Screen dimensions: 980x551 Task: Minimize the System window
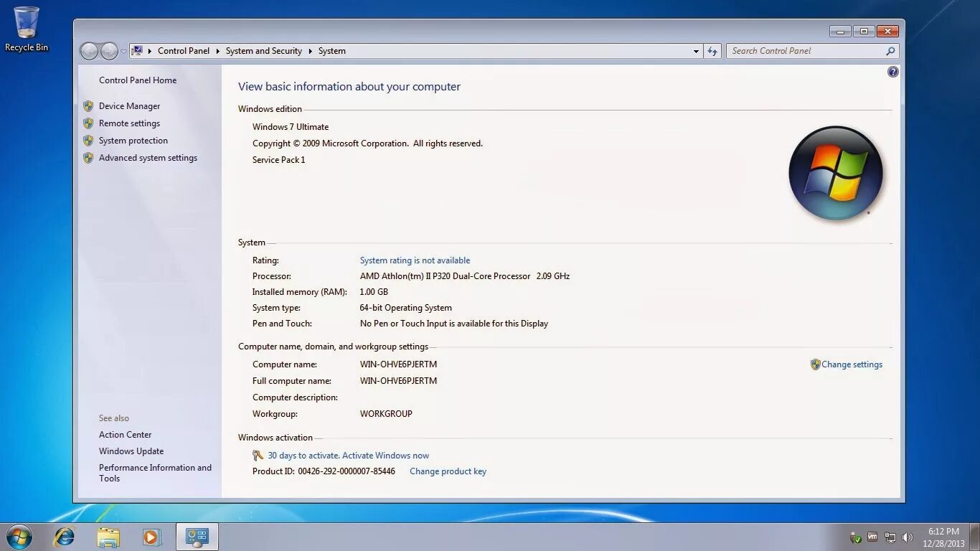coord(840,32)
